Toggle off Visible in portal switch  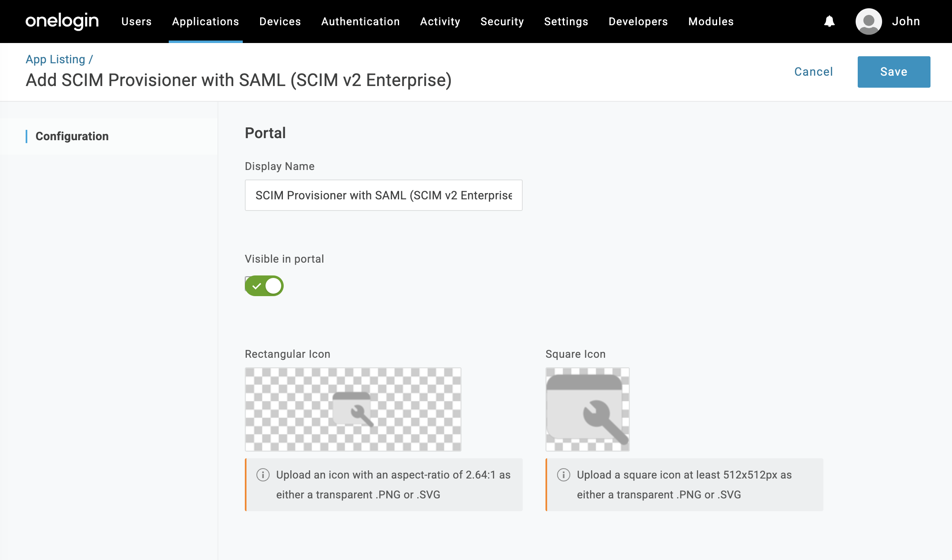pyautogui.click(x=264, y=286)
